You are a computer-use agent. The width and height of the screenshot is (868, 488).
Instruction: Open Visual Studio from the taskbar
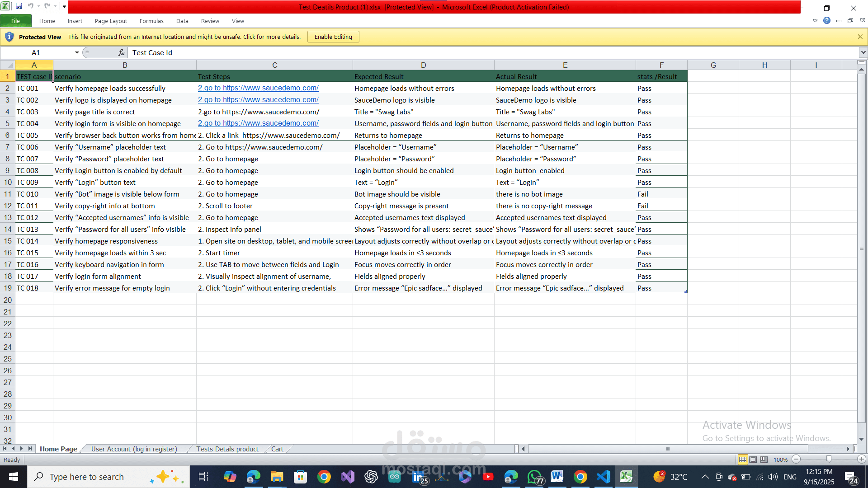click(348, 477)
